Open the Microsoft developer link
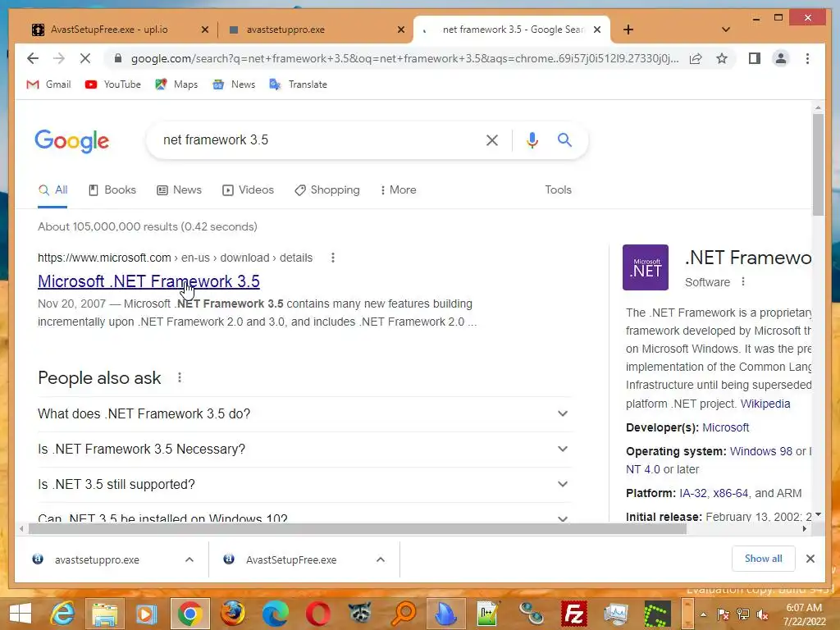This screenshot has height=630, width=840. 725,427
